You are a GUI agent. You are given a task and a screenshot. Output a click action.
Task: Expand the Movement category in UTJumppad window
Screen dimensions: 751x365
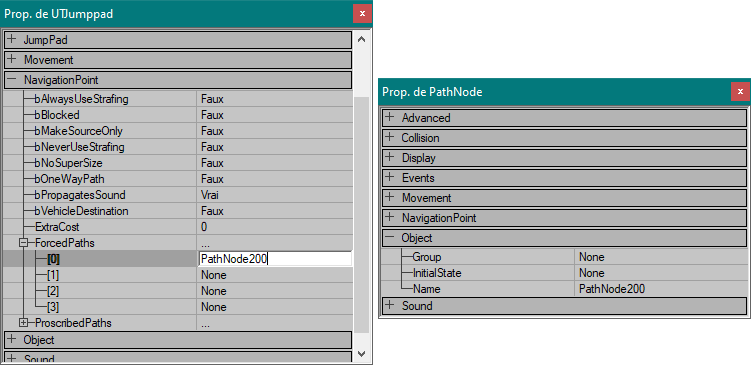12,60
